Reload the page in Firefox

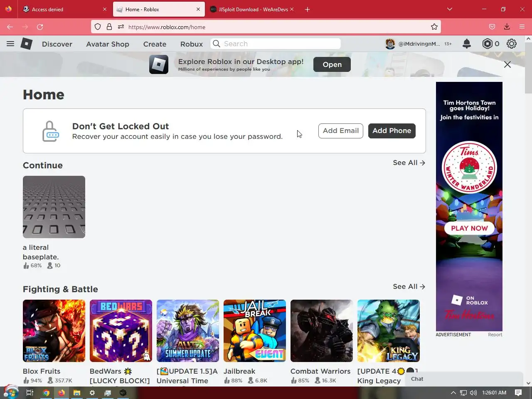click(x=40, y=27)
